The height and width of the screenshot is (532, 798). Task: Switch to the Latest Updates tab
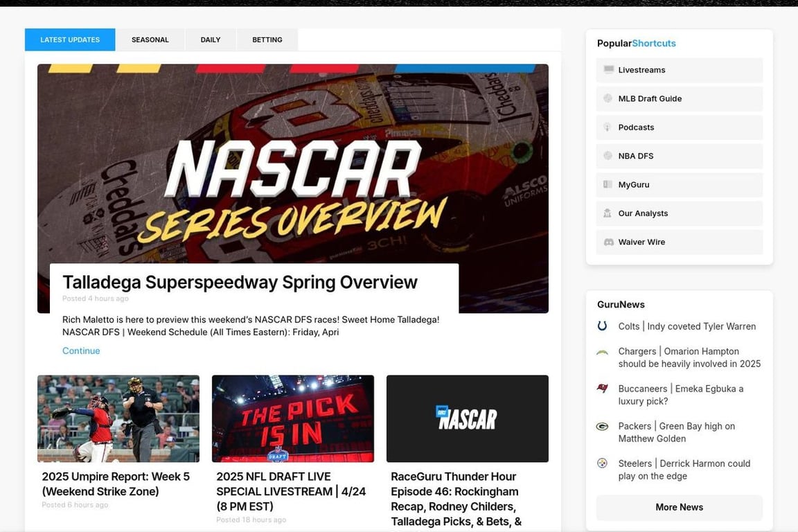click(70, 39)
